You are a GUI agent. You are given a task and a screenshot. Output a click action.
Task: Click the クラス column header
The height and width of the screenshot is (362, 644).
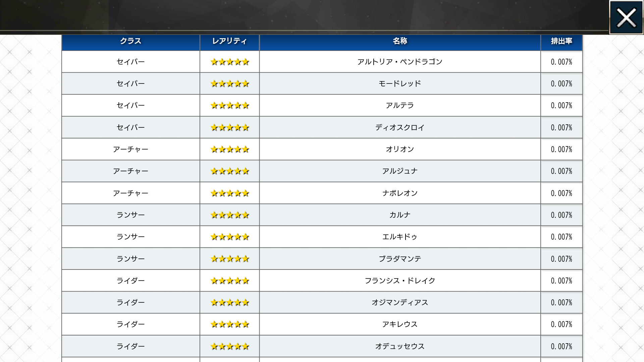point(130,41)
